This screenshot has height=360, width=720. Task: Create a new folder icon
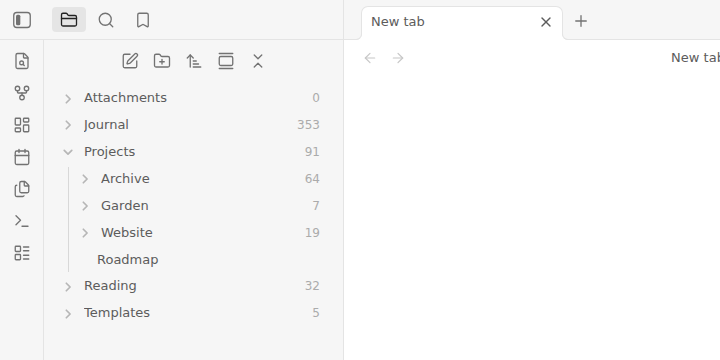[162, 61]
